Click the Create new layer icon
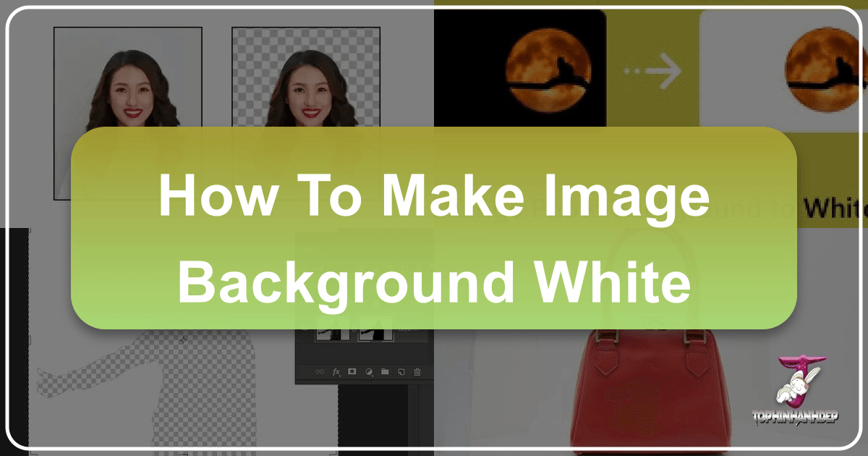 coord(401,371)
